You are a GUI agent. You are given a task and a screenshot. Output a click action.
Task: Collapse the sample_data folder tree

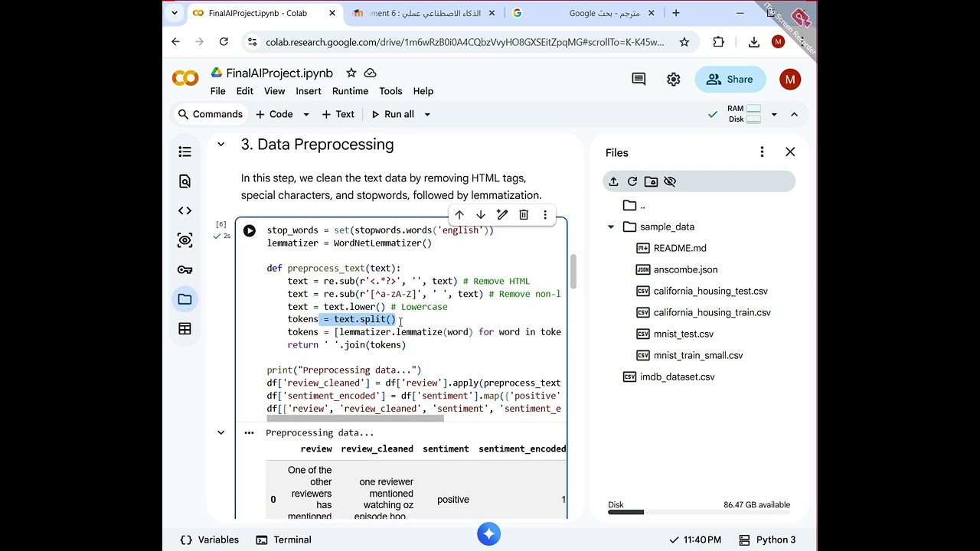pyautogui.click(x=611, y=227)
